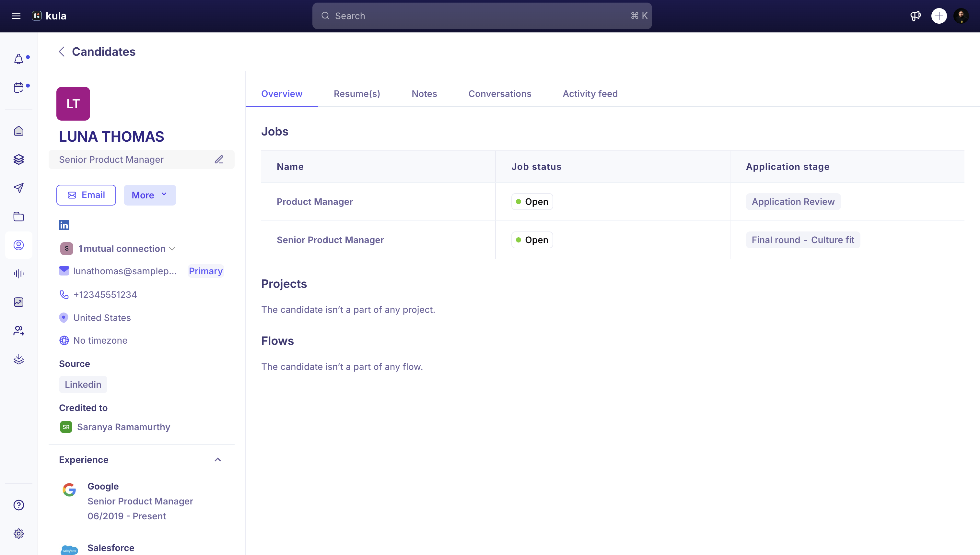Click Google experience entry title
The image size is (980, 555).
103,486
